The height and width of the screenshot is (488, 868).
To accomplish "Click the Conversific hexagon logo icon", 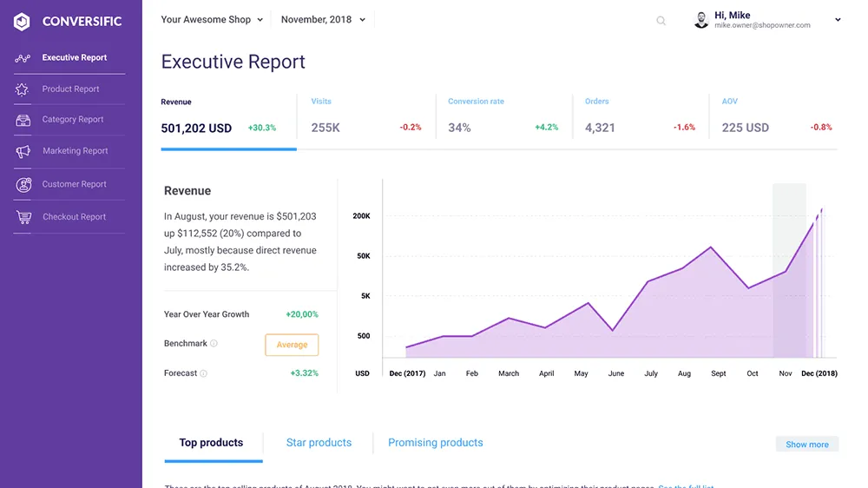I will click(x=22, y=22).
